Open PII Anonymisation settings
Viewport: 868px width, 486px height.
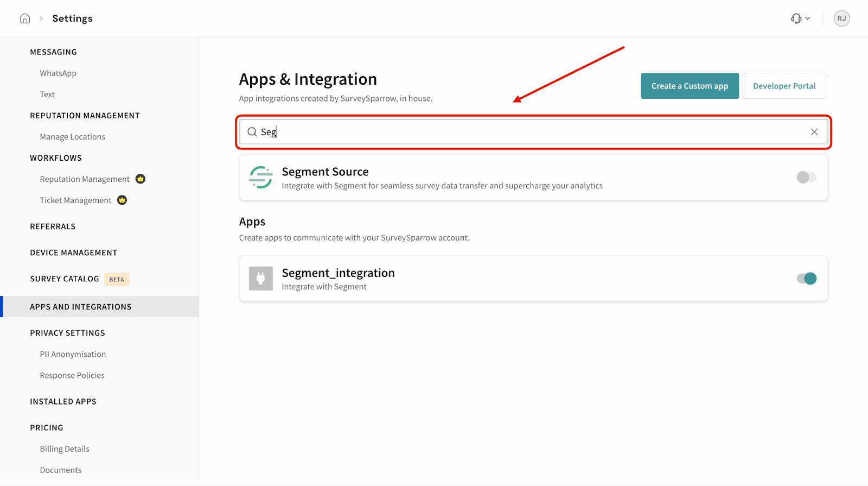(73, 354)
